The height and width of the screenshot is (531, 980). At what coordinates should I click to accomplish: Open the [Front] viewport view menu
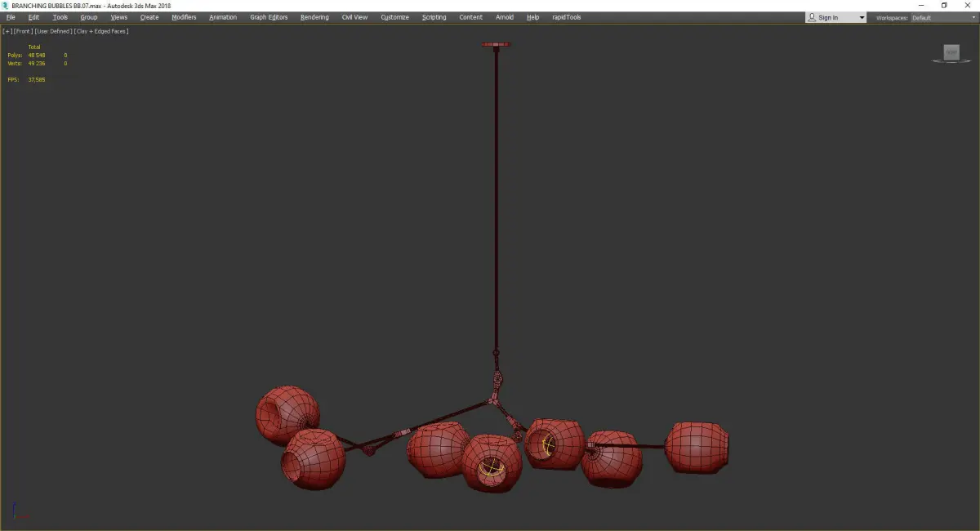23,31
